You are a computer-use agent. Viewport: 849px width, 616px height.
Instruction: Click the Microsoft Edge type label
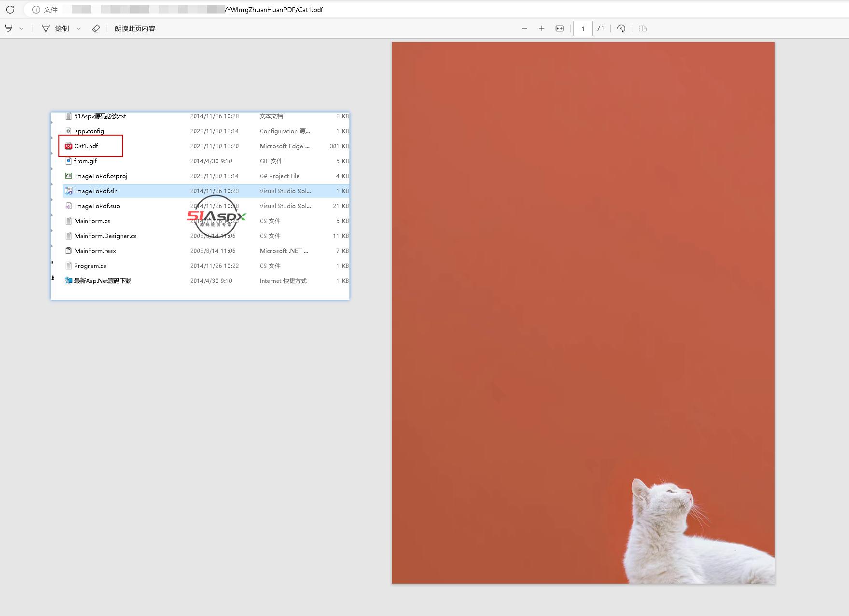click(285, 146)
